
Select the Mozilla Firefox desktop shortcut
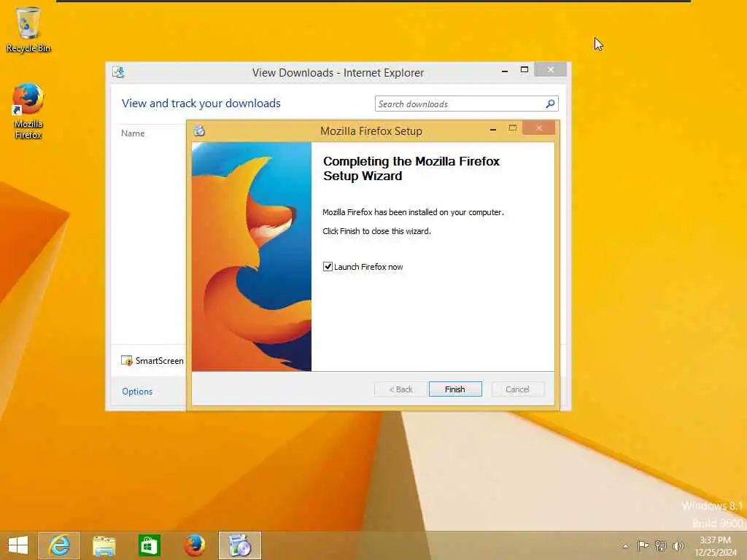(28, 111)
